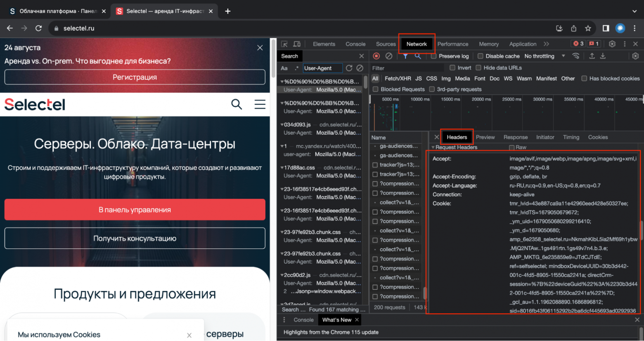This screenshot has width=644, height=341.
Task: Open the Timing tab of request
Action: pos(571,137)
